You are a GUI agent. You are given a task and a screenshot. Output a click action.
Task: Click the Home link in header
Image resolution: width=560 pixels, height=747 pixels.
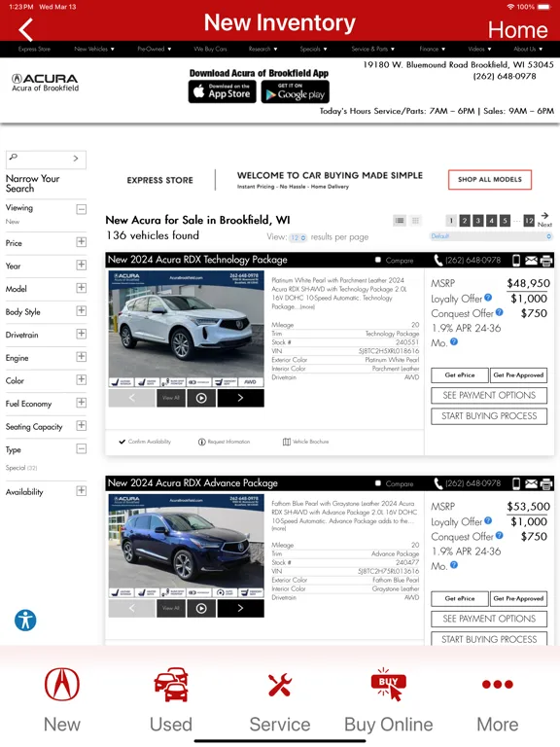[517, 30]
